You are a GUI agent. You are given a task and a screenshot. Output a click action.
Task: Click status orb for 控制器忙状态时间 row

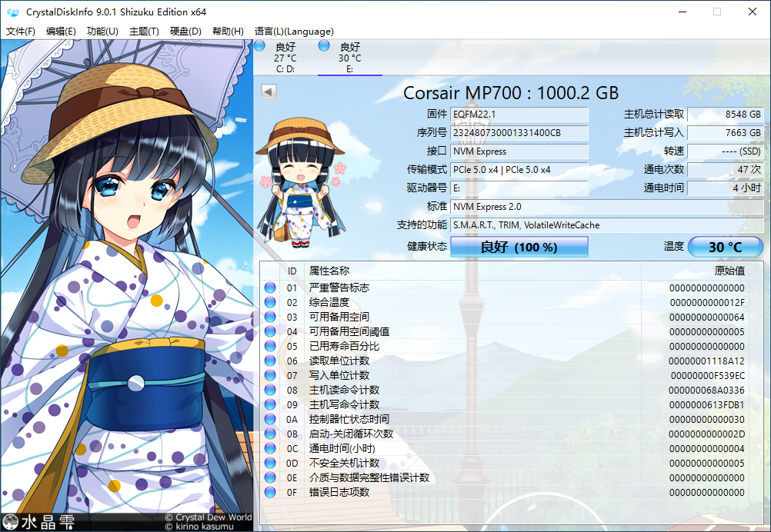pyautogui.click(x=270, y=419)
